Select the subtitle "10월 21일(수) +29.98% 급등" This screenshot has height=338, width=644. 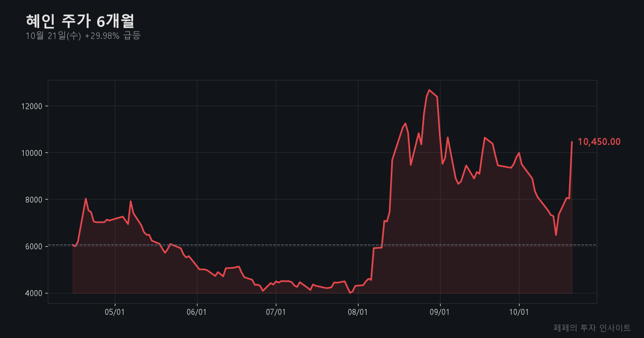point(83,36)
